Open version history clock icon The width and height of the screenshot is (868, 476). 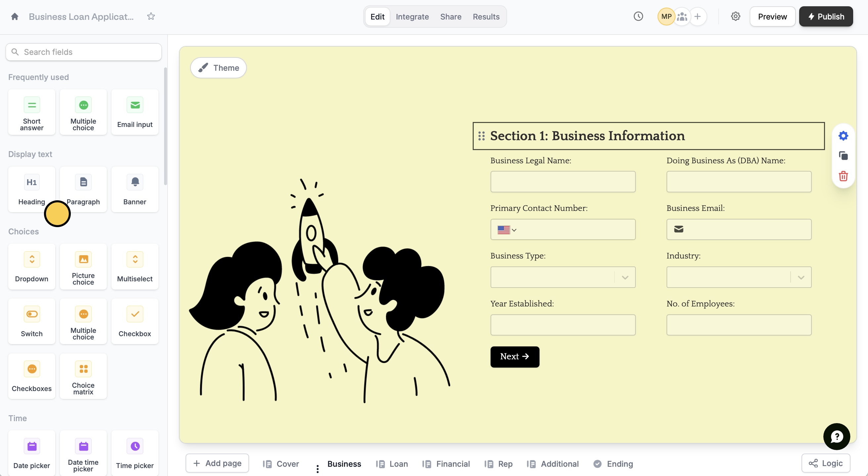[638, 17]
